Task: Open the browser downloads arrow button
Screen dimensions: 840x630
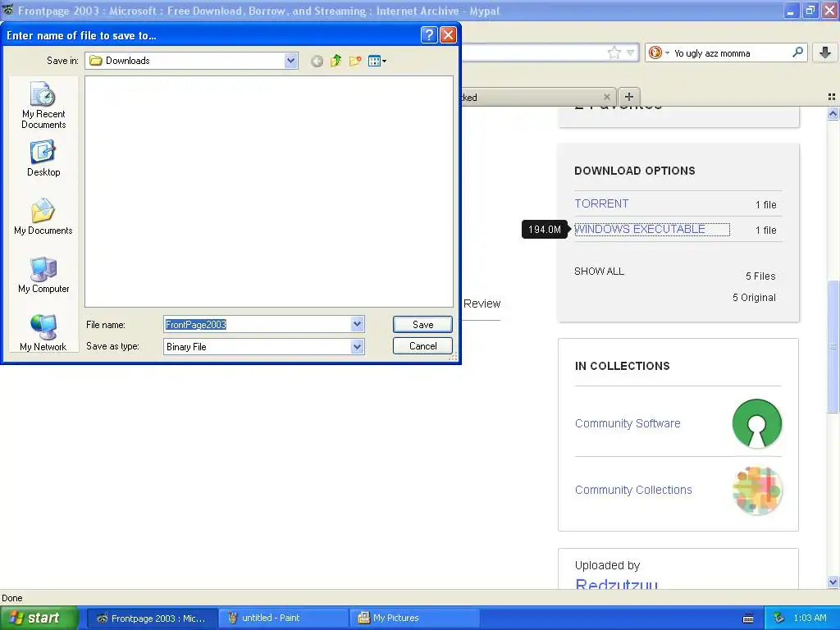Action: [825, 52]
